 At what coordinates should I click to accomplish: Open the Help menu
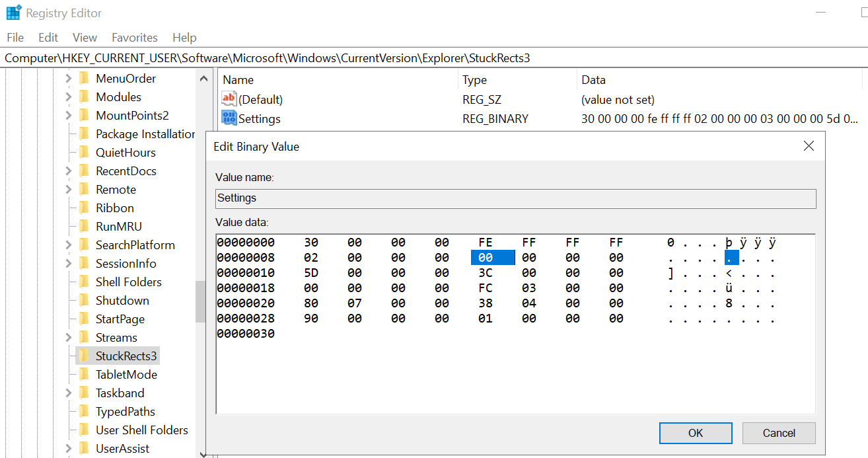[184, 38]
